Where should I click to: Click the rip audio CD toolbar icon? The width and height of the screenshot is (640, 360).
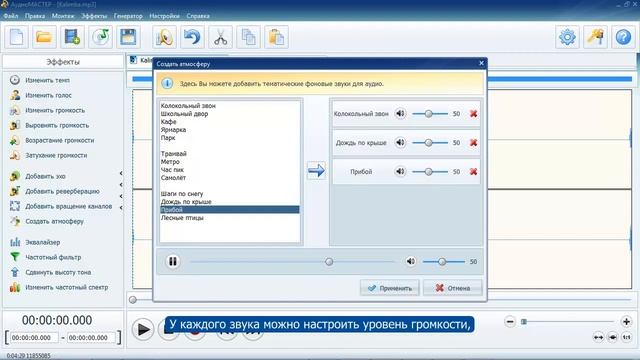[x=100, y=37]
